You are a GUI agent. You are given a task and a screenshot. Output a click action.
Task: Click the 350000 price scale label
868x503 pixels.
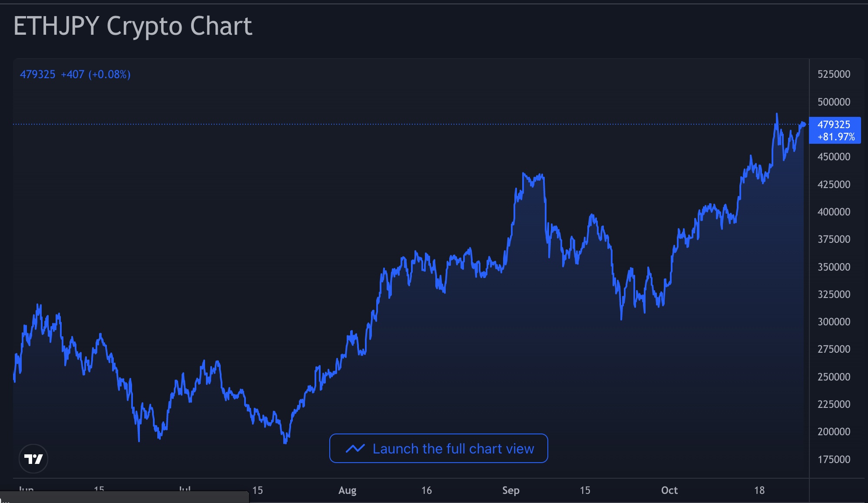coord(834,267)
